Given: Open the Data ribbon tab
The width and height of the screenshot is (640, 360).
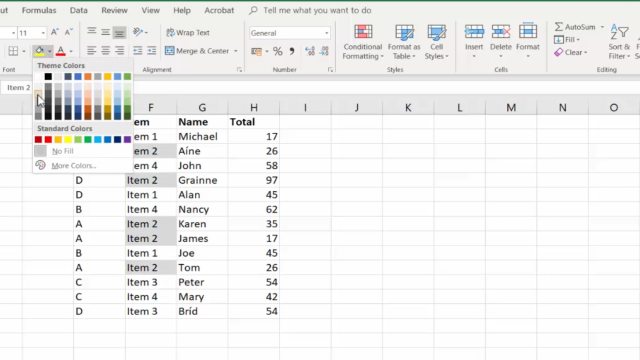Looking at the screenshot, I should pyautogui.click(x=79, y=10).
